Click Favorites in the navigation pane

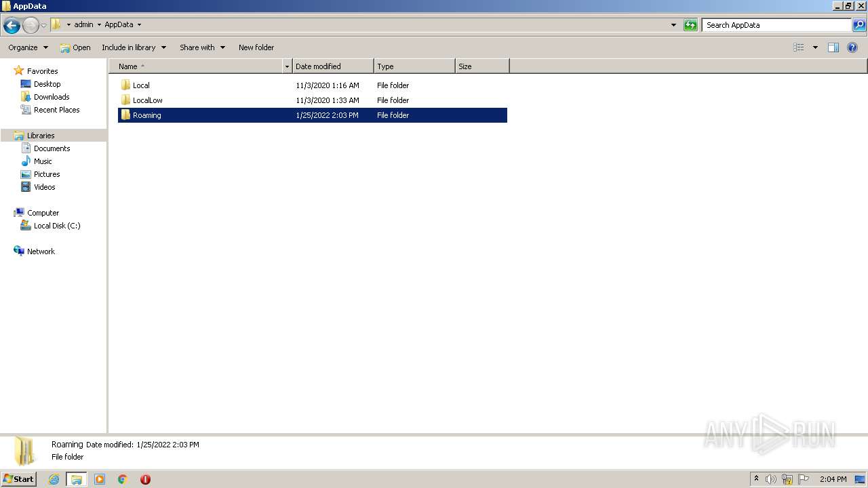(42, 71)
